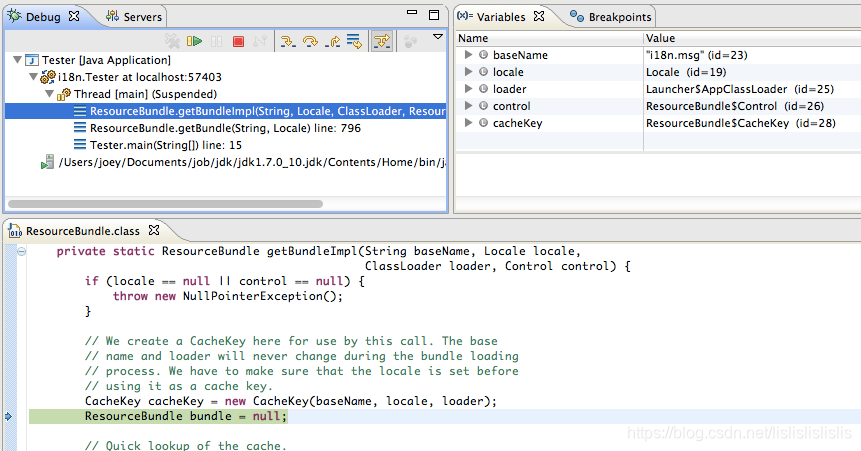
Task: Click the Resume debugging button
Action: (194, 41)
